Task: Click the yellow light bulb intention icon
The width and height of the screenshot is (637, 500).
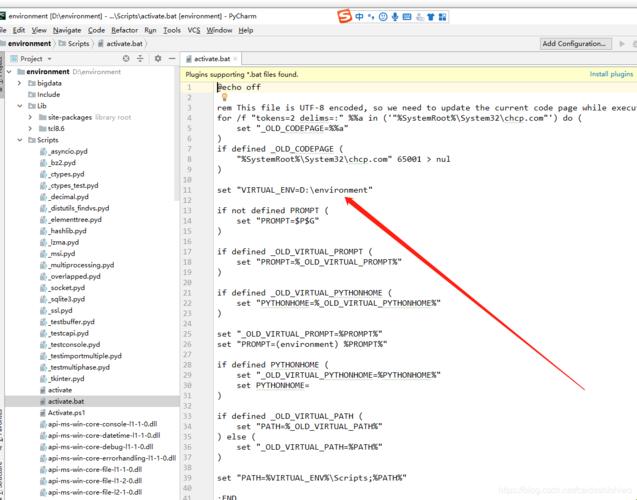Action: pos(224,97)
